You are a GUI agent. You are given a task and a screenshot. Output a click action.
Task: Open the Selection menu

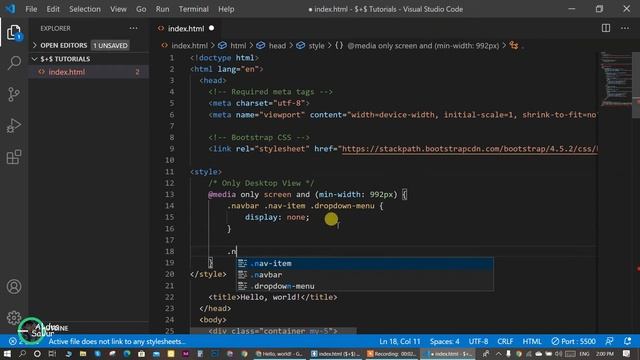click(x=84, y=9)
